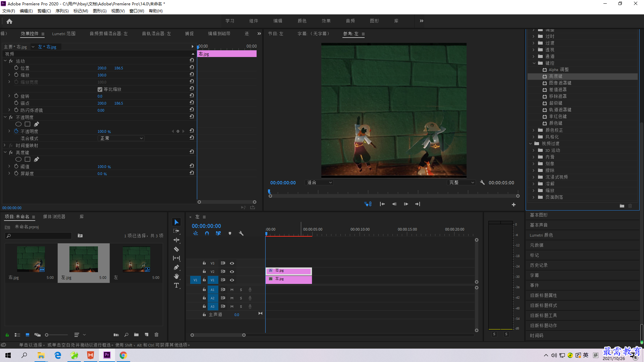Toggle 等比缩放 uniform scale checkbox

click(x=100, y=89)
